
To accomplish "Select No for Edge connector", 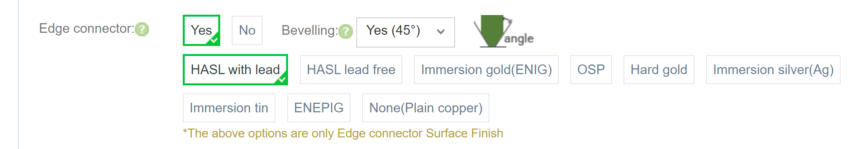I will click(247, 30).
